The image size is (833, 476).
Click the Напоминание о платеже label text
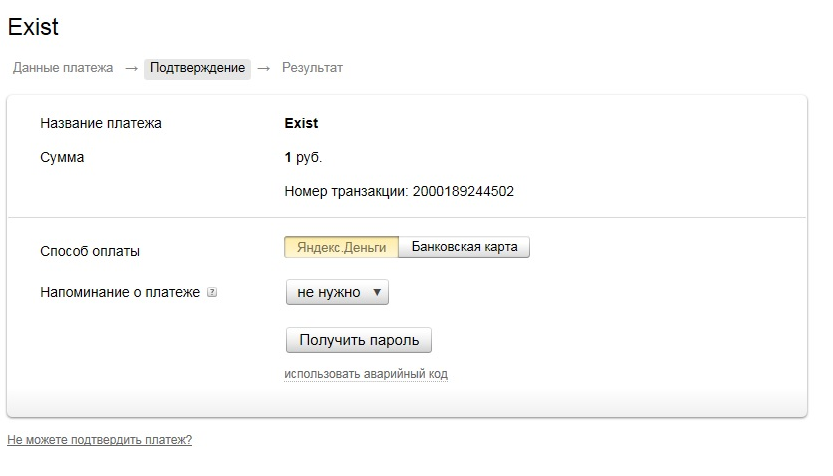click(x=120, y=293)
